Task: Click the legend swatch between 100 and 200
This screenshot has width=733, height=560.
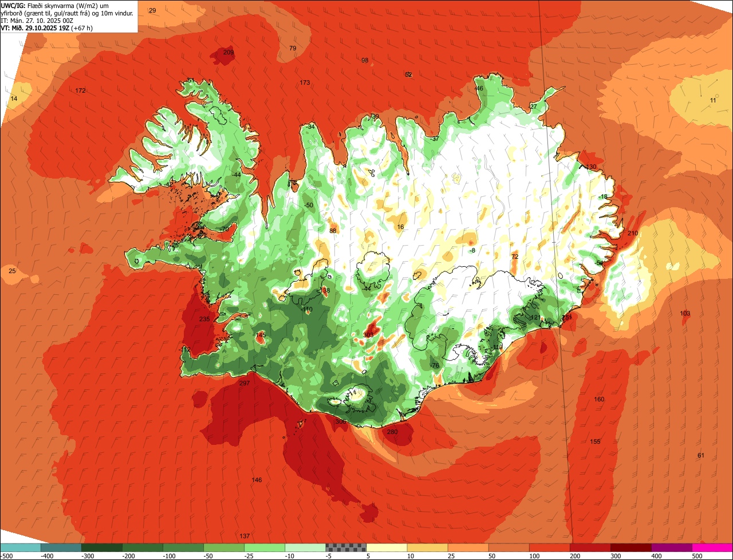Action: [x=549, y=547]
